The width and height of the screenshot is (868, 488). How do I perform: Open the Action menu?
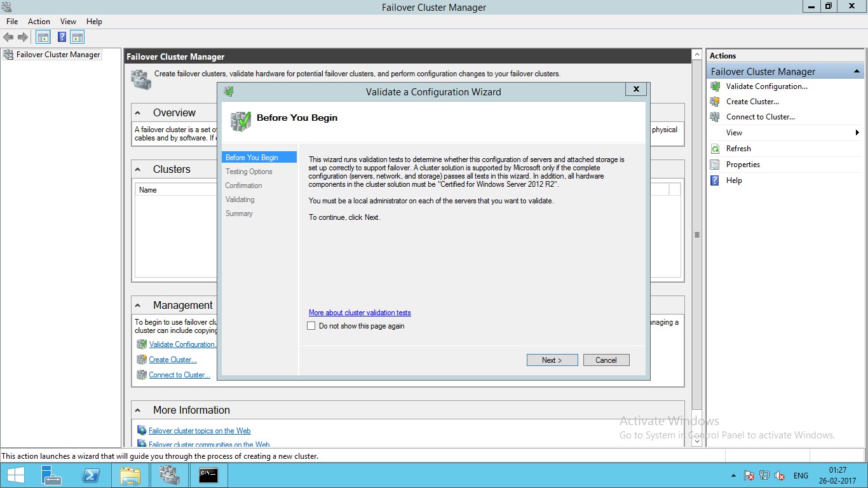coord(39,22)
